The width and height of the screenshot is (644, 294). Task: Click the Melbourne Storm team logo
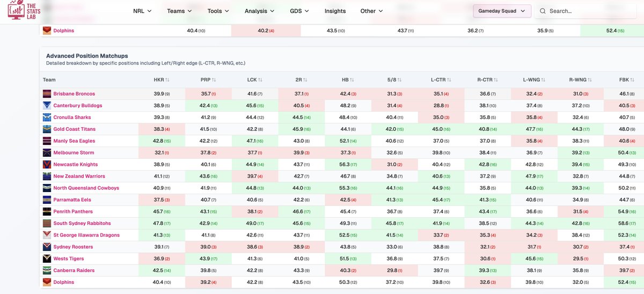coord(47,153)
